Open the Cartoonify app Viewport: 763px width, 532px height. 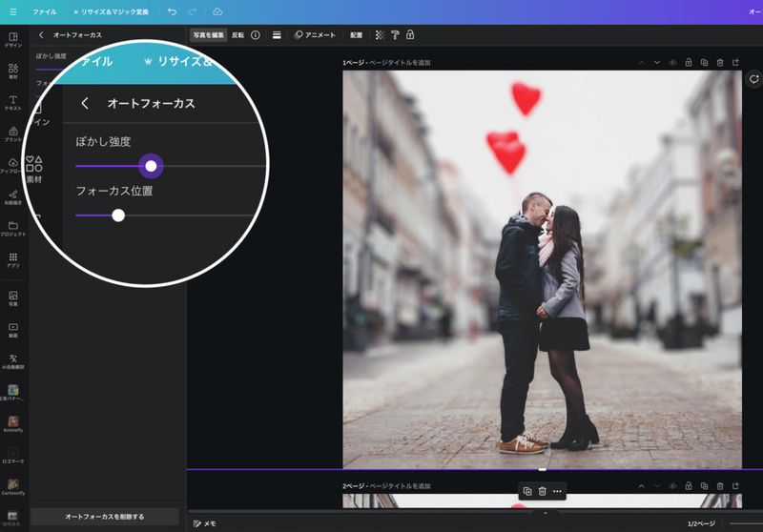[x=13, y=487]
